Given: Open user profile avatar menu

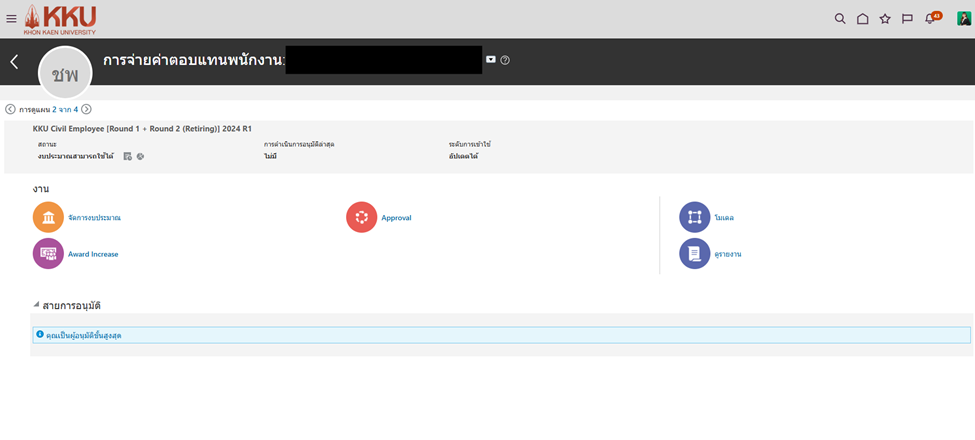Looking at the screenshot, I should coord(963,18).
